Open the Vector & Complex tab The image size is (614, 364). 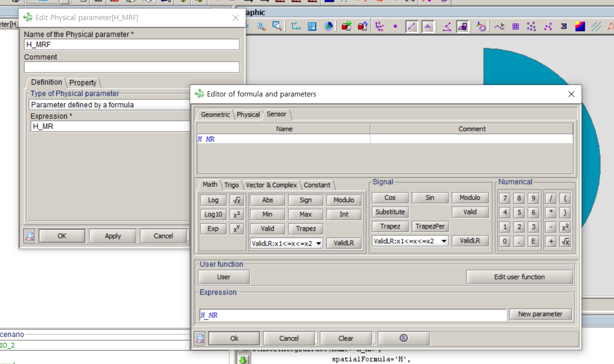(271, 185)
